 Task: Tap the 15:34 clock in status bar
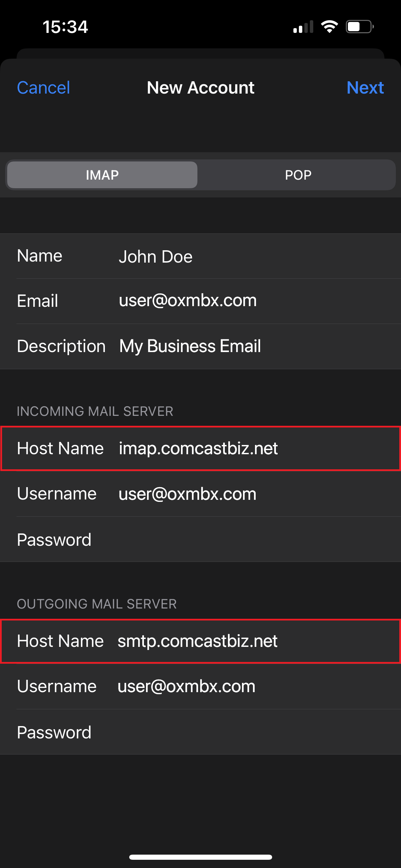coord(65,27)
